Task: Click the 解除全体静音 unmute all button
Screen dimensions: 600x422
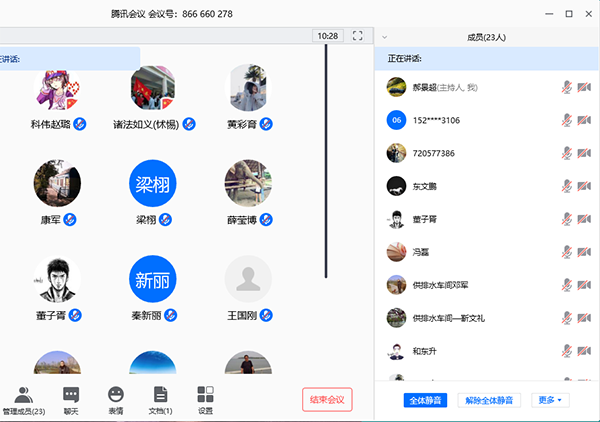Action: [x=491, y=400]
